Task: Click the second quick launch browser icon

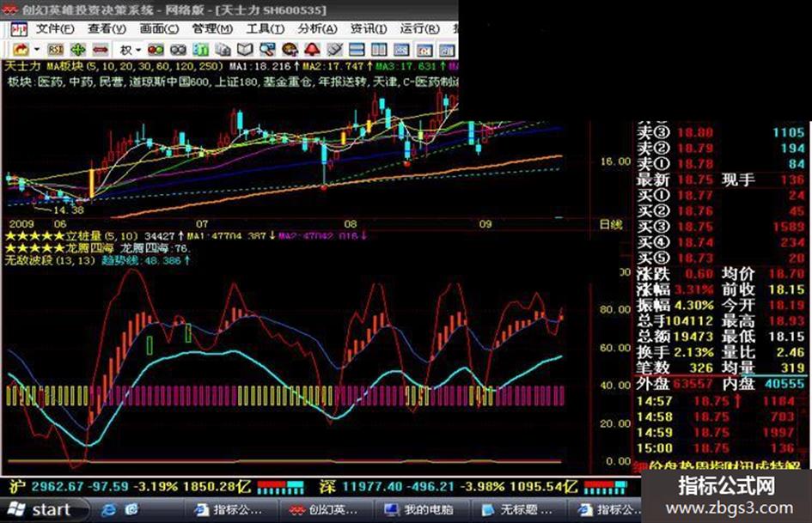Action: point(131,510)
